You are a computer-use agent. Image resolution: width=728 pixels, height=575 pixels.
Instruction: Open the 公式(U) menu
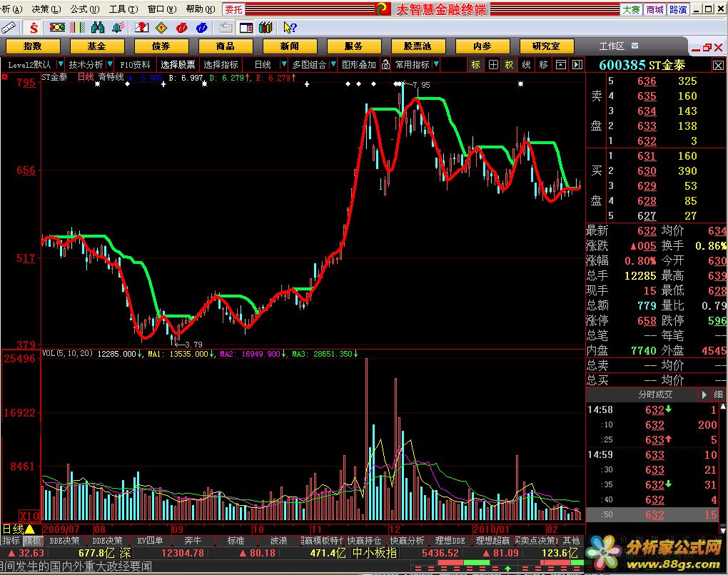pos(84,9)
